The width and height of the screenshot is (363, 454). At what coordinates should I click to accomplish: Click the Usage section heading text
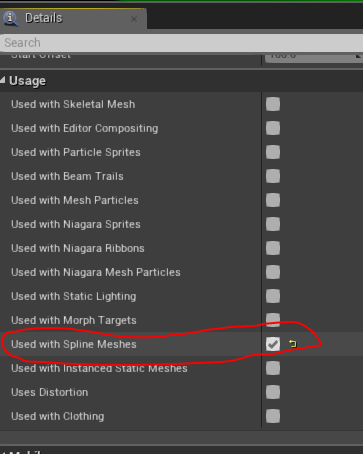(27, 81)
